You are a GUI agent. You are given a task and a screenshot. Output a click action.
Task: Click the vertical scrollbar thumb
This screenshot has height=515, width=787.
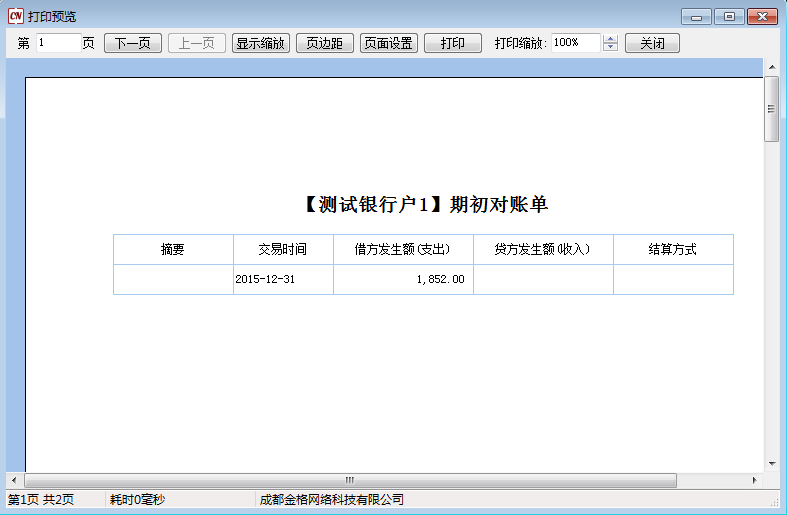(x=771, y=108)
